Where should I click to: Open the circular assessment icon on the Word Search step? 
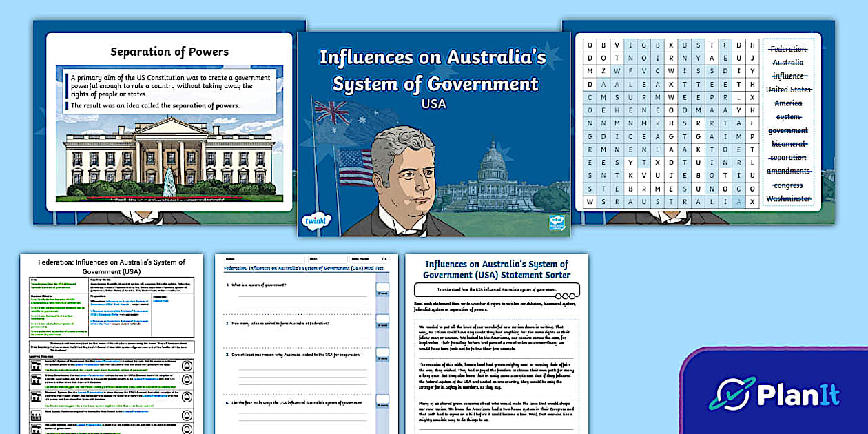[x=187, y=415]
